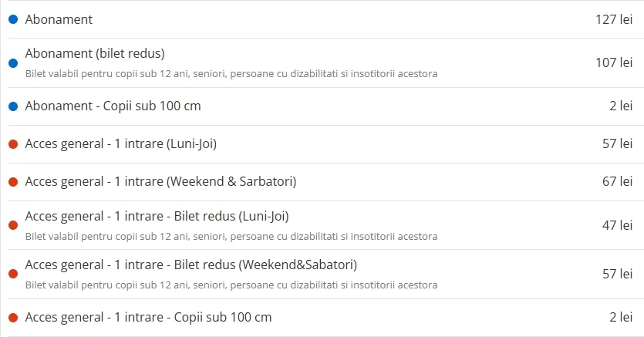
Task: Click reduced-ticket description under Abonament (bilet redus)
Action: click(231, 74)
